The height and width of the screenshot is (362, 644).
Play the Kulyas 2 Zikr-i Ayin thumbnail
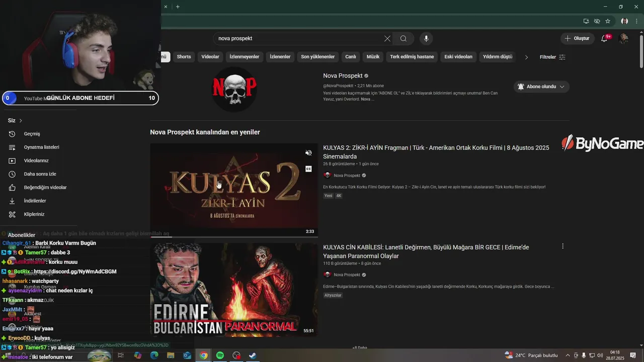[234, 190]
